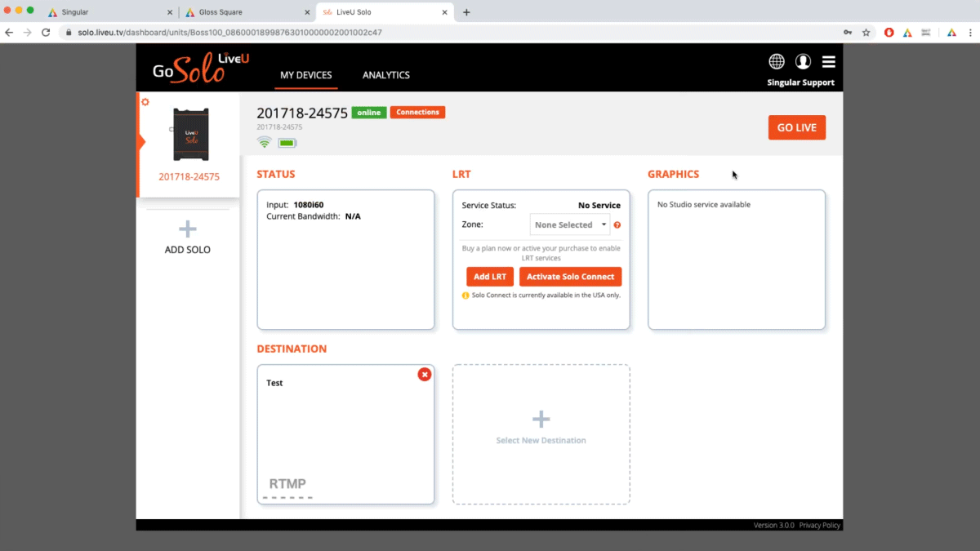Click the Select New Destination card
Image resolution: width=980 pixels, height=551 pixels.
pyautogui.click(x=541, y=434)
